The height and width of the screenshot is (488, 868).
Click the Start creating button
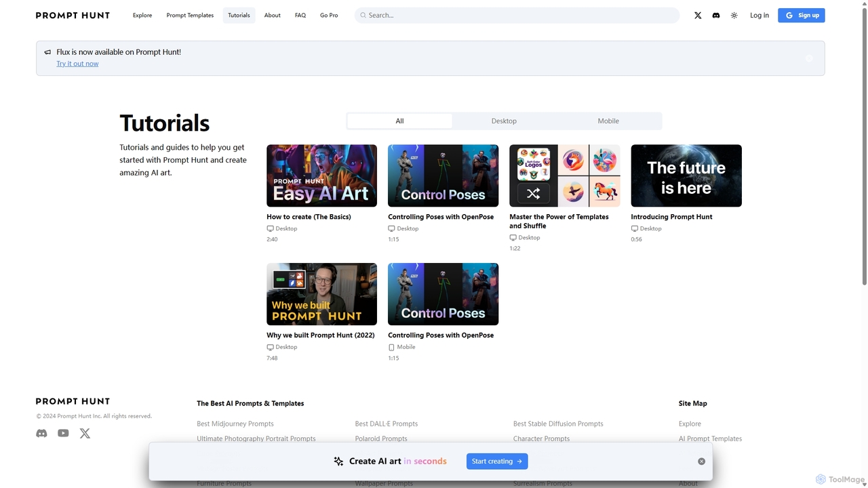(x=497, y=462)
